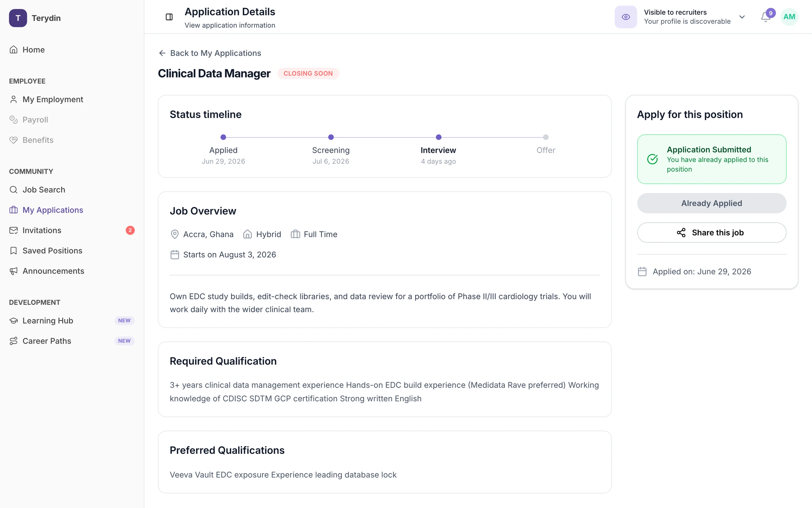The image size is (812, 508).
Task: Open the notifications bell
Action: (765, 17)
